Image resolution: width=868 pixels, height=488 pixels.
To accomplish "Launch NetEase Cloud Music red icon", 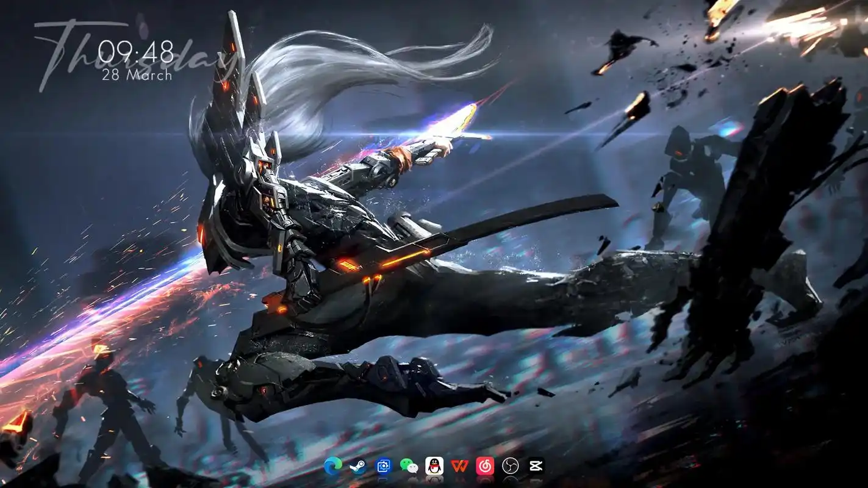I will 485,466.
